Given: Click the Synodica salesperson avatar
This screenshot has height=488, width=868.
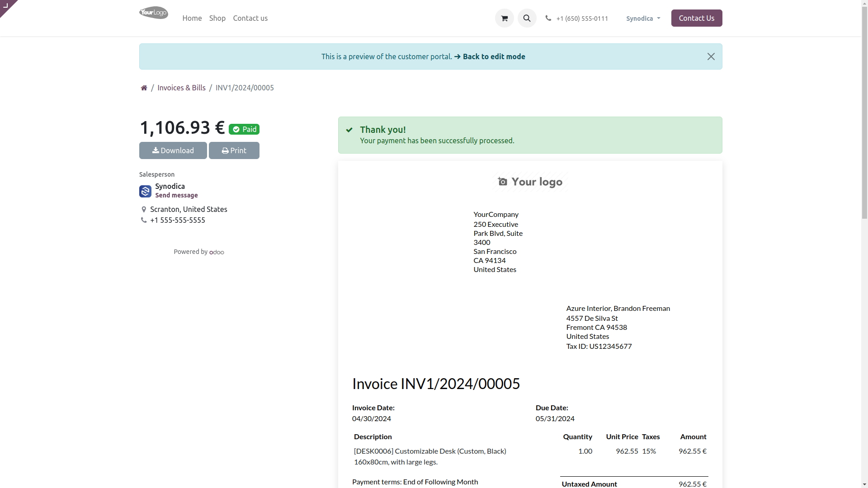Looking at the screenshot, I should 145,191.
